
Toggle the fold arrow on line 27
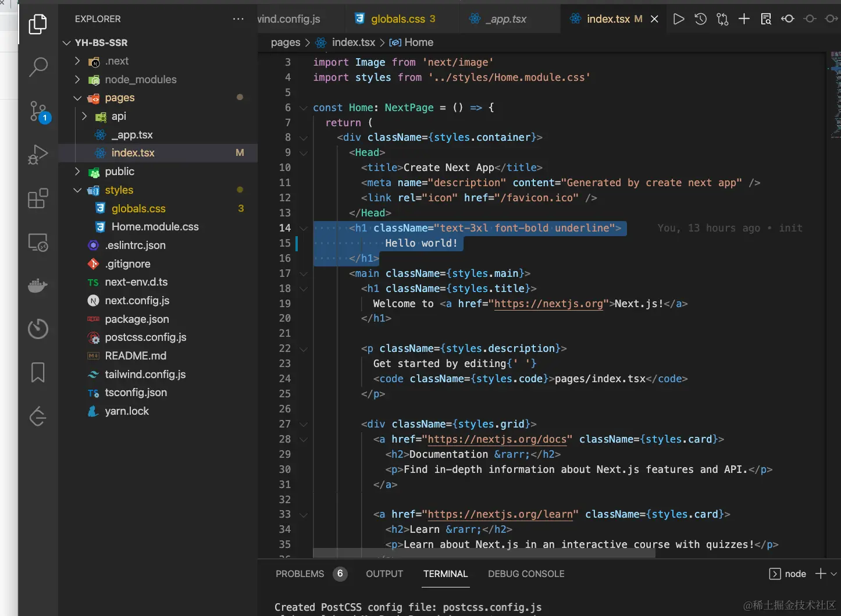(304, 425)
